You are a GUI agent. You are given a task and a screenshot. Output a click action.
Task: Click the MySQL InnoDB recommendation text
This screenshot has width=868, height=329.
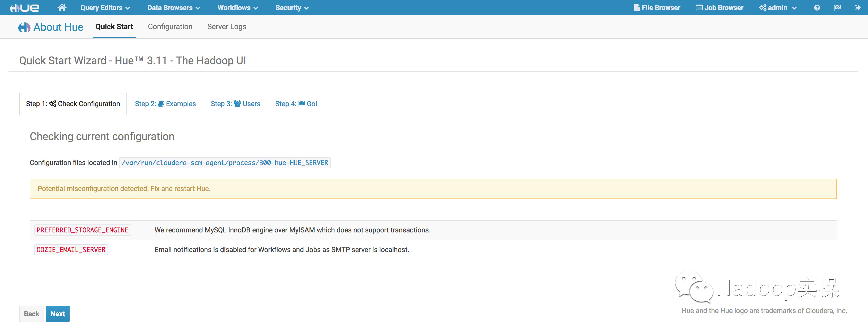click(292, 230)
